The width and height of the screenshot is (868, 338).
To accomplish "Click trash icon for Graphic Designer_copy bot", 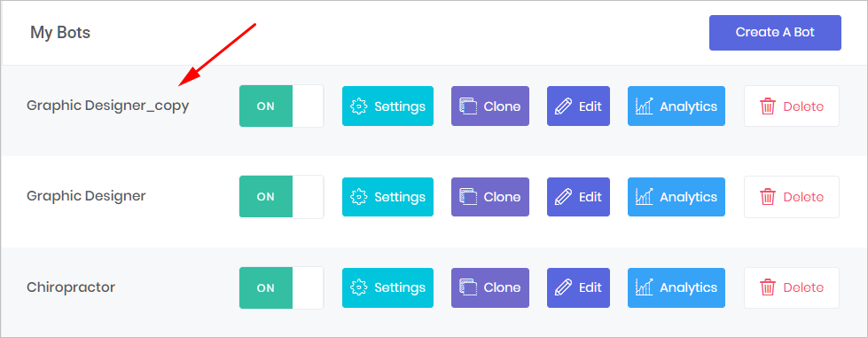I will (x=768, y=106).
